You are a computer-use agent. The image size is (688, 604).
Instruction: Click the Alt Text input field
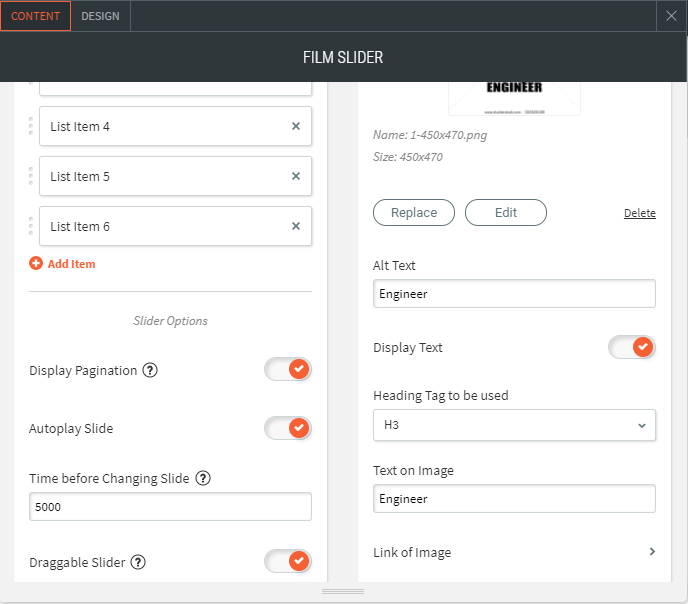pyautogui.click(x=514, y=294)
